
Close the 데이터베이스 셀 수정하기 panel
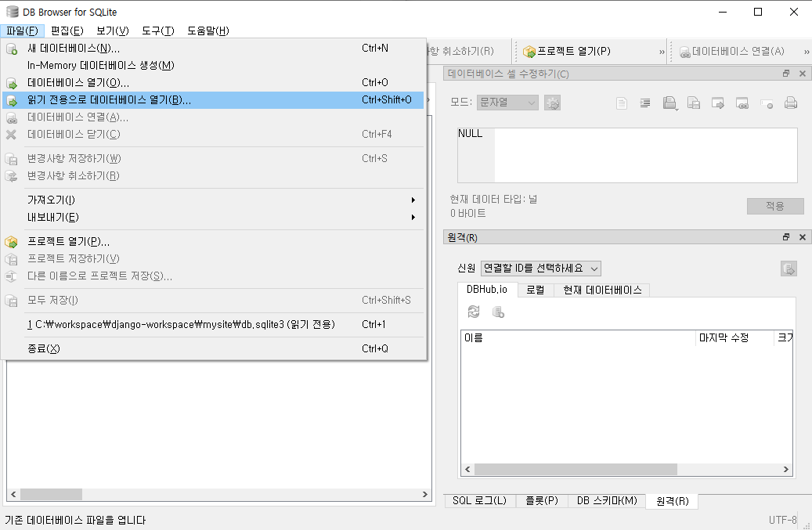[802, 74]
